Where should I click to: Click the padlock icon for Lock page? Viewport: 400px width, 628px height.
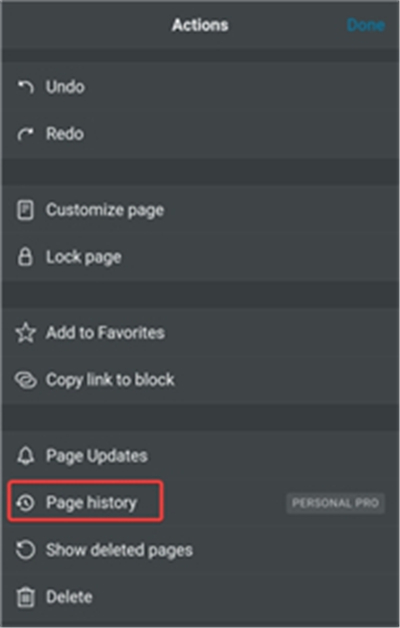25,257
